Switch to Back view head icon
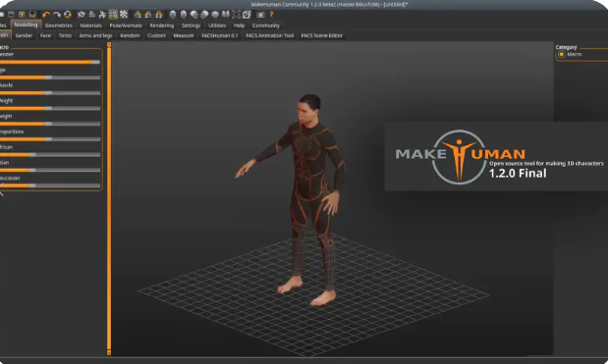The width and height of the screenshot is (608, 364). coord(184,15)
